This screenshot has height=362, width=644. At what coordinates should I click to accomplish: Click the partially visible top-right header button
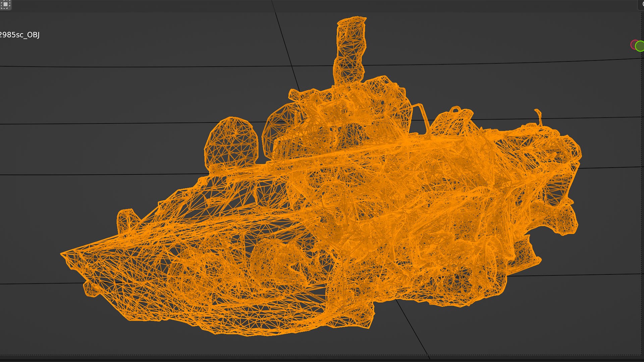pyautogui.click(x=641, y=4)
